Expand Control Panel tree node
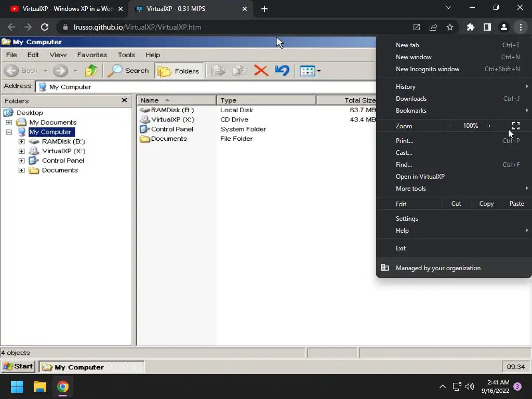Image resolution: width=532 pixels, height=399 pixels. coord(22,161)
